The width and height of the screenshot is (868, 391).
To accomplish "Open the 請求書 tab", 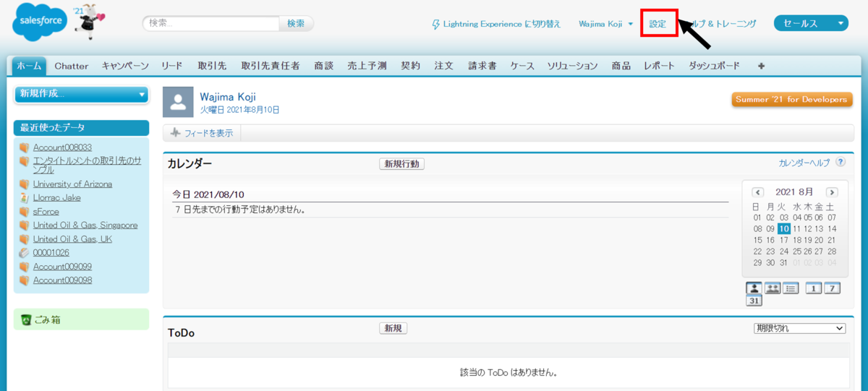I will pyautogui.click(x=482, y=66).
